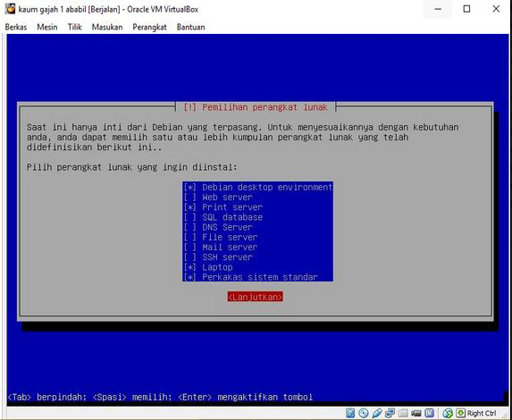The width and height of the screenshot is (512, 420).
Task: Open the Masukan menu
Action: click(107, 27)
